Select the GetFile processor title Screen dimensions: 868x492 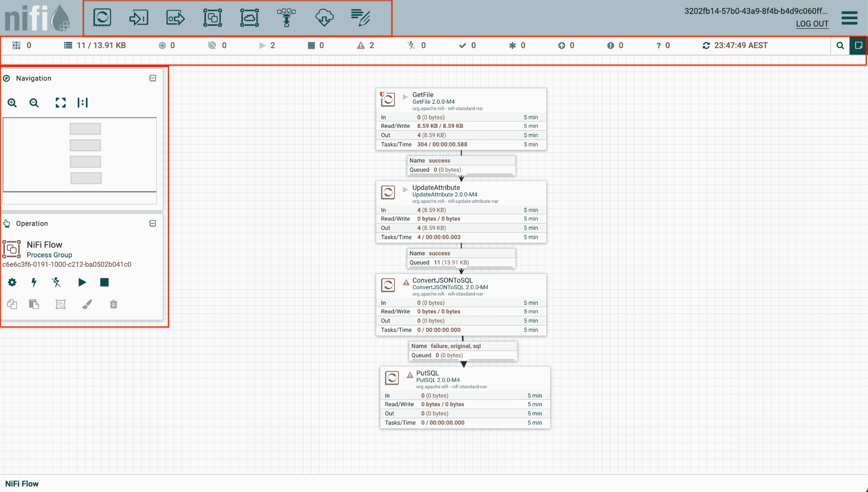(x=423, y=95)
